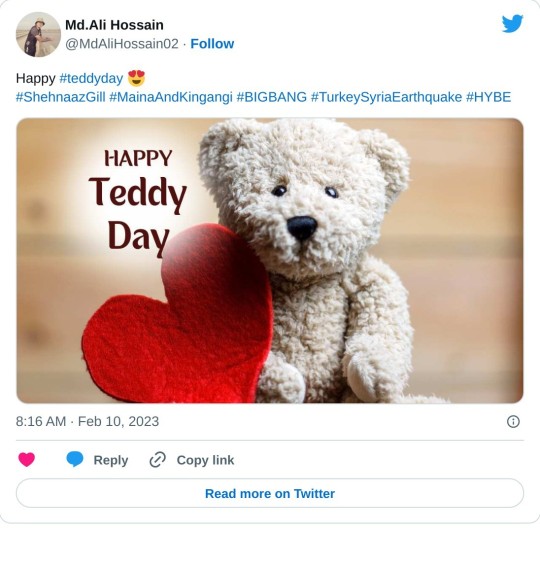Follow the MdAliHossain02 account
540x567 pixels.
coord(212,44)
